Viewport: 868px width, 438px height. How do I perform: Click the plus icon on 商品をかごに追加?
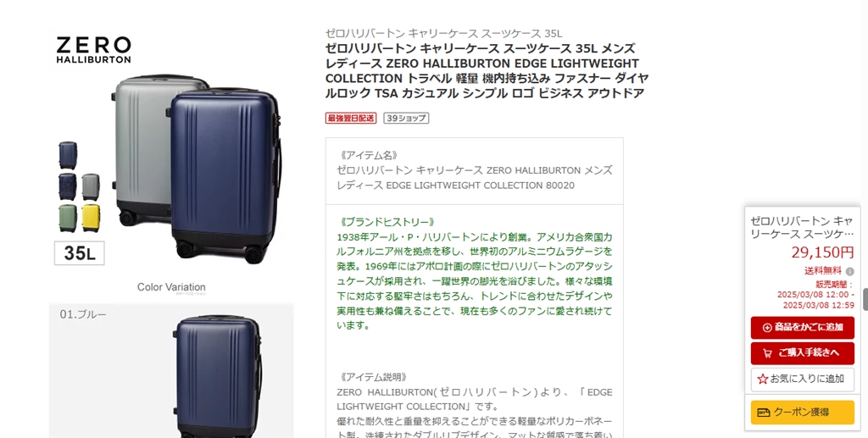[x=766, y=327]
